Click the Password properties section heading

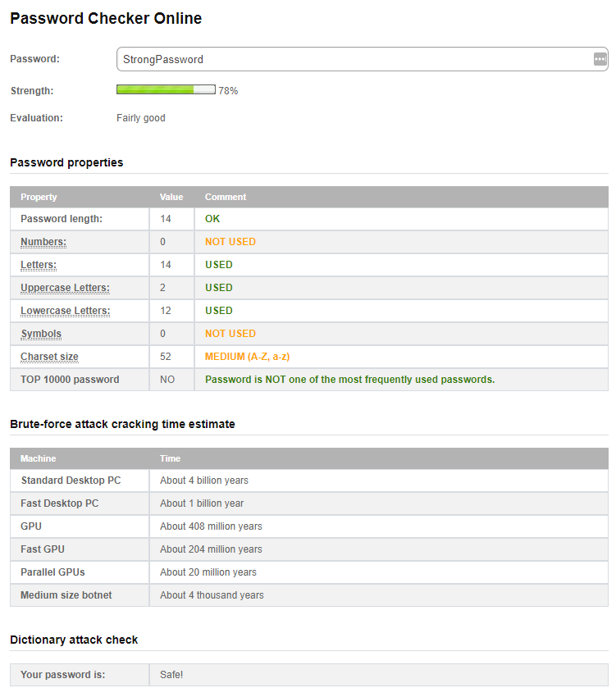(66, 162)
